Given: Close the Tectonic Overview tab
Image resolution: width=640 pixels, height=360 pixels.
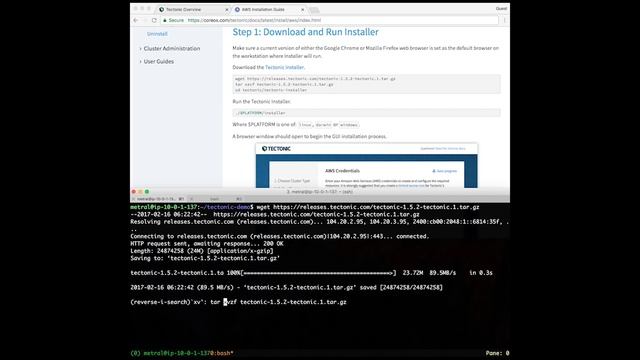Looking at the screenshot, I should 227,9.
